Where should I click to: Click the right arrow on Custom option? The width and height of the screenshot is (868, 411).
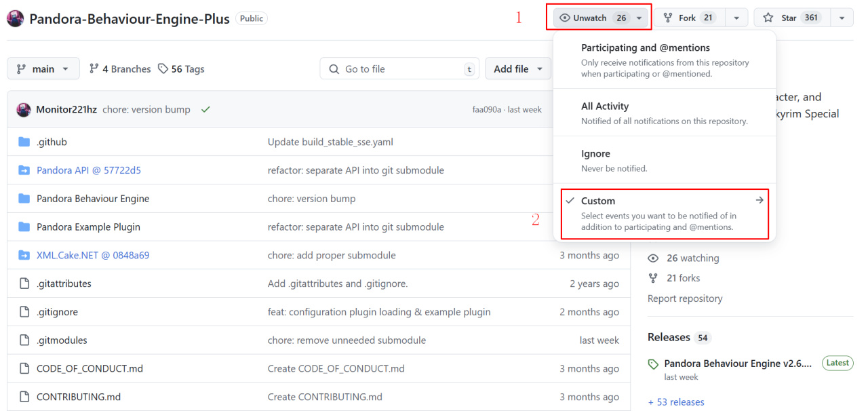pyautogui.click(x=759, y=200)
